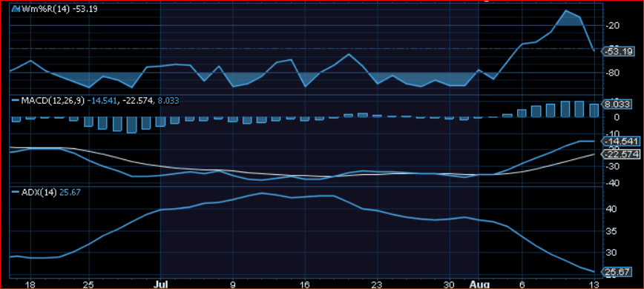Click the ADX legend line icon
This screenshot has height=289, width=644.
[x=16, y=191]
